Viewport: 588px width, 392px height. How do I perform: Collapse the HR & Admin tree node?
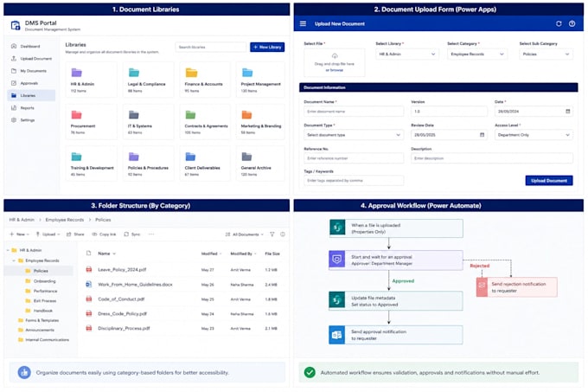[8, 250]
